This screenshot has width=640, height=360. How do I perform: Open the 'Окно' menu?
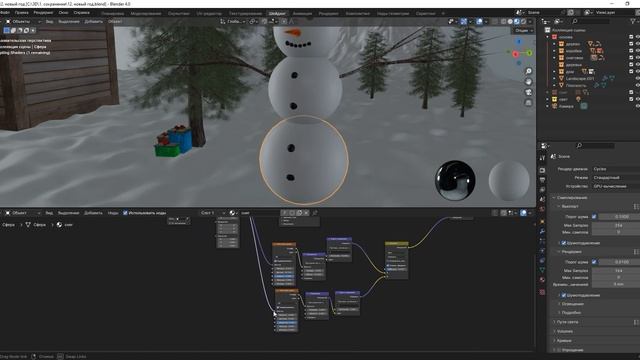[63, 13]
